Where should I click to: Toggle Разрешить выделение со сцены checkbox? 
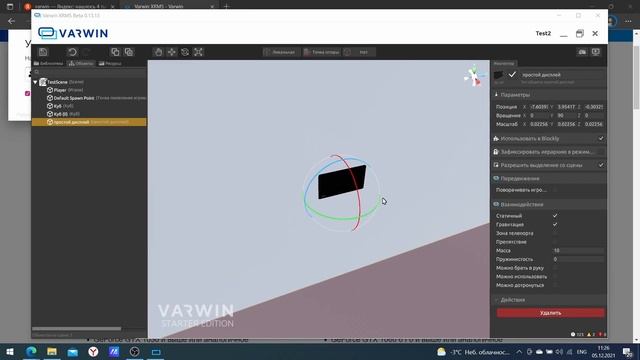click(601, 165)
